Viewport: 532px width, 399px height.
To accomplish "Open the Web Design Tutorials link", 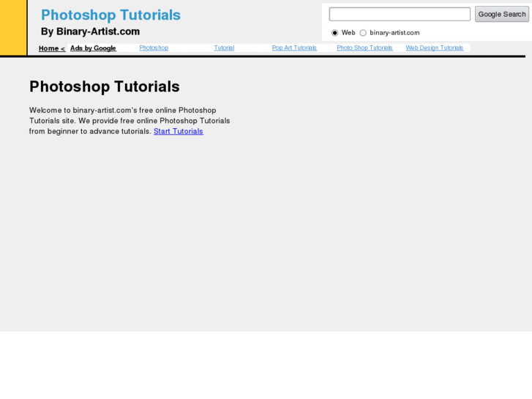I will pyautogui.click(x=435, y=48).
